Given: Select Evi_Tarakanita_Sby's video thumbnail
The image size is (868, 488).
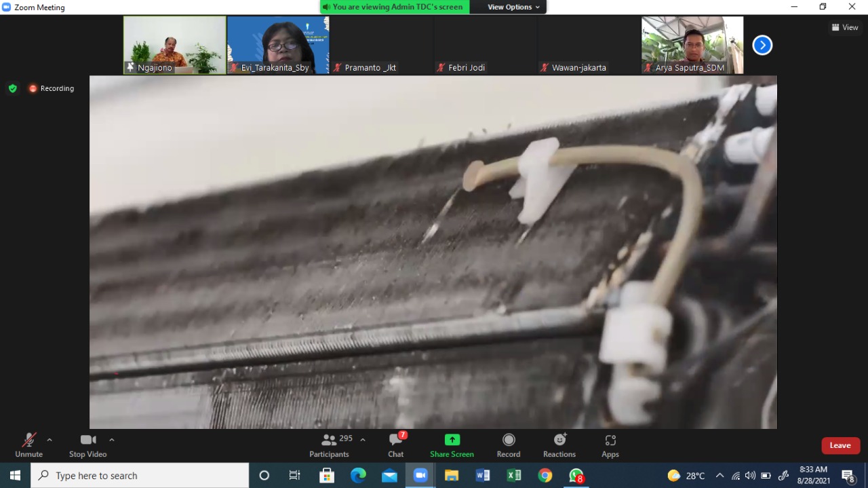Looking at the screenshot, I should pyautogui.click(x=278, y=45).
